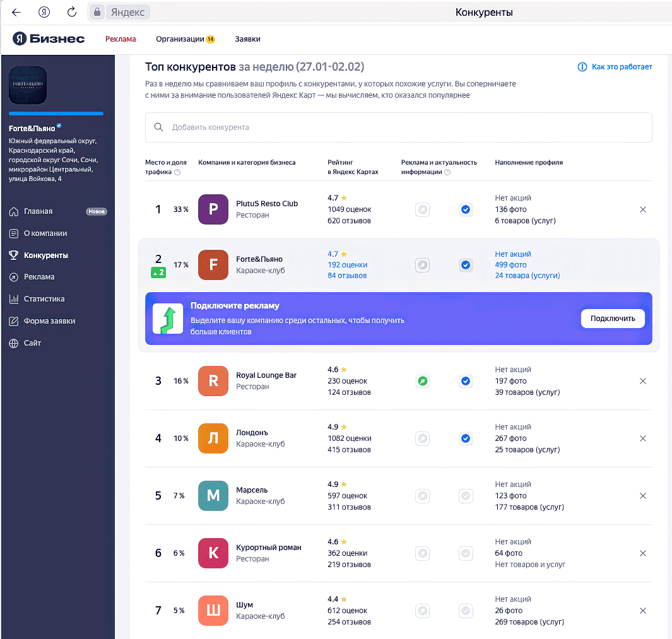The height and width of the screenshot is (639, 672).
Task: Click verified checkmark for PlutuS Resto Club
Action: [466, 209]
